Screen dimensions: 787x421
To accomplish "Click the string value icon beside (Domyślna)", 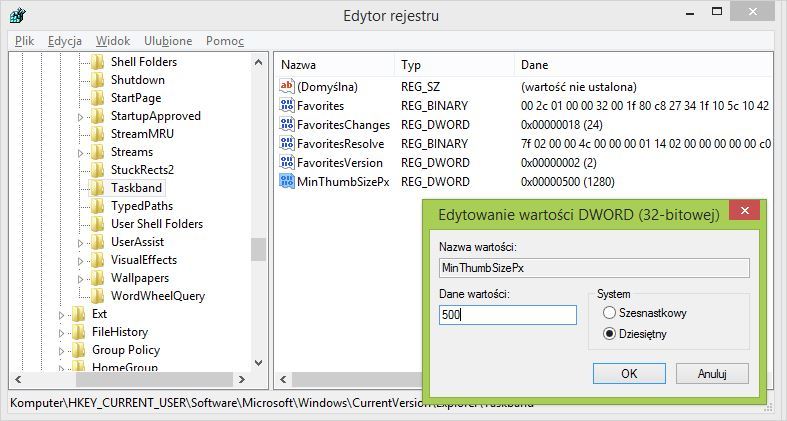I will pos(287,86).
